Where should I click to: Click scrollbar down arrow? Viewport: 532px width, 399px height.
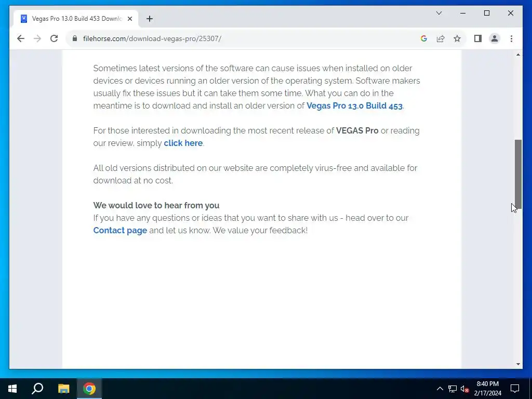pos(518,364)
